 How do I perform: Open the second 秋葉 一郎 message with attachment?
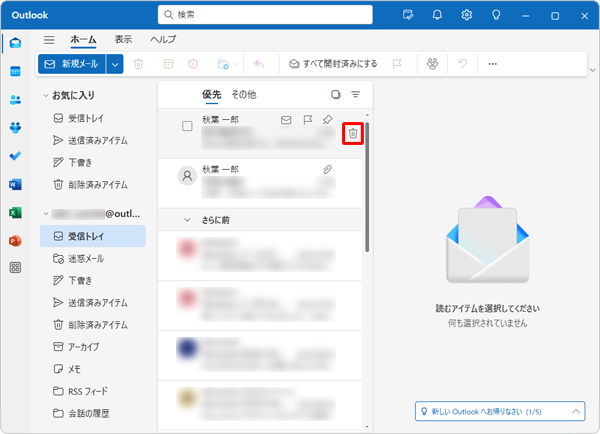[260, 183]
